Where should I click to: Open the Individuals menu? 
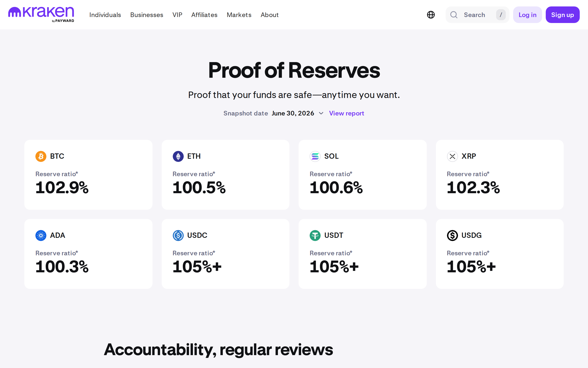(x=105, y=15)
